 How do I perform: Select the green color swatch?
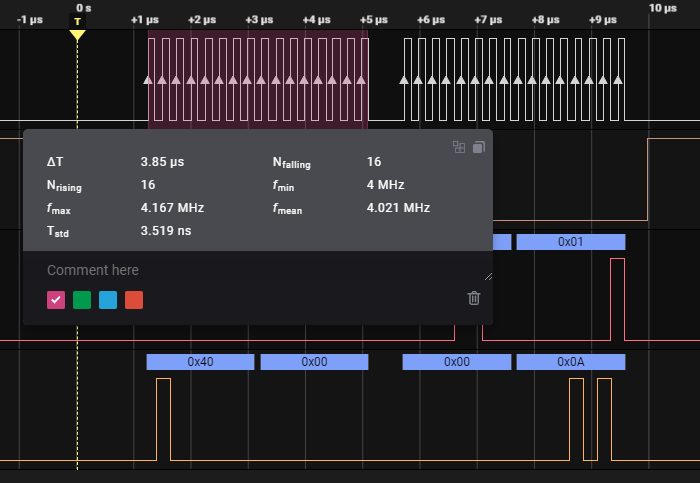(x=82, y=300)
